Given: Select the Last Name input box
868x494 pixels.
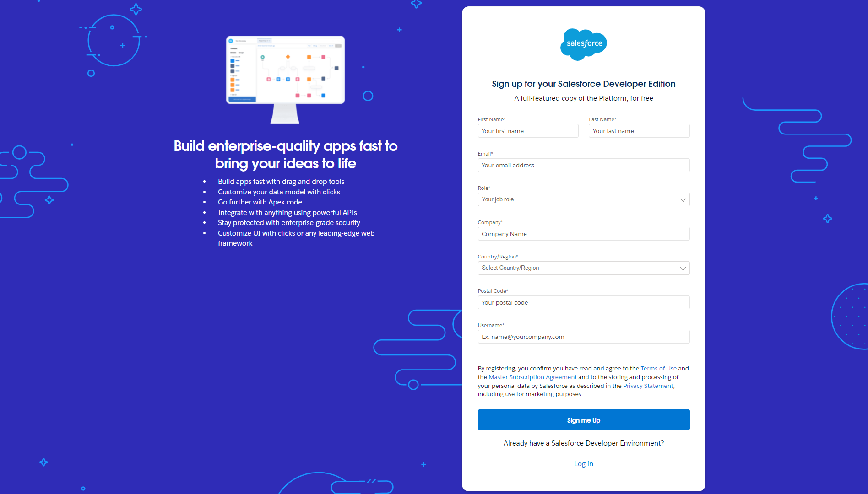Looking at the screenshot, I should [639, 131].
